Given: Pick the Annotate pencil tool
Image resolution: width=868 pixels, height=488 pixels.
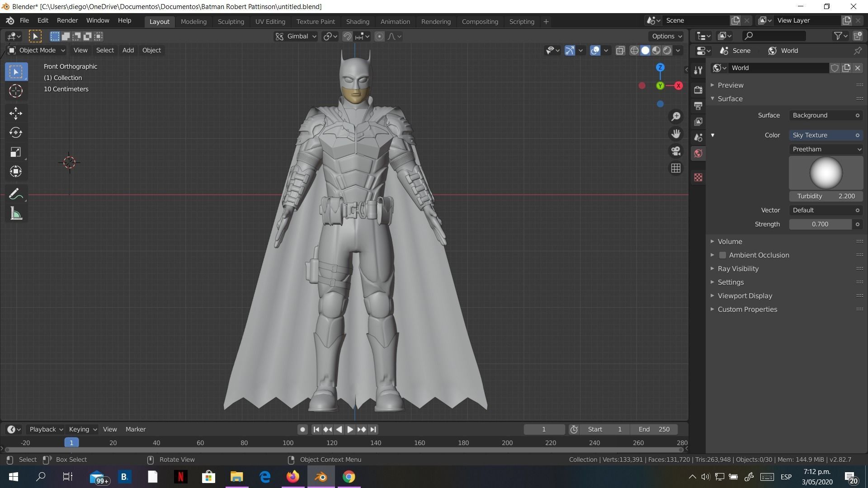Looking at the screenshot, I should (x=16, y=195).
